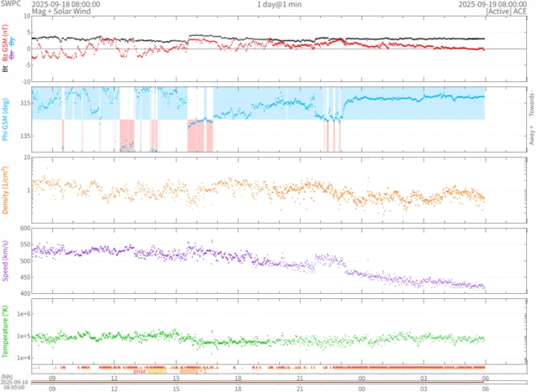Select the Speed (km/s) axis label
This screenshot has height=392, width=536.
click(5, 260)
